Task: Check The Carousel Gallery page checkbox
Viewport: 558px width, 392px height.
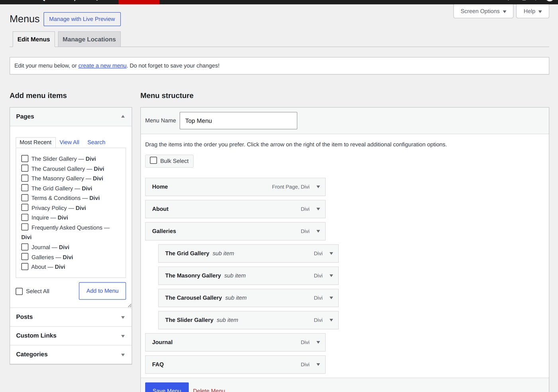Action: pyautogui.click(x=25, y=169)
